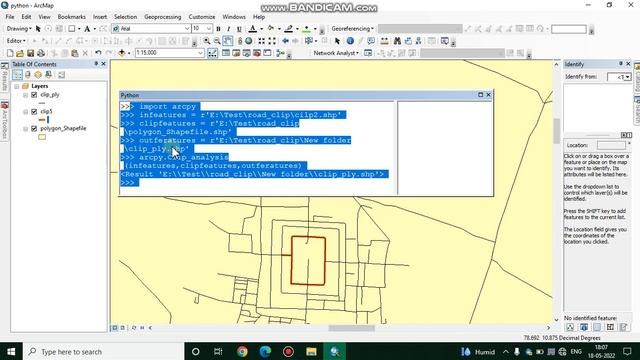Screen dimensions: 640x360
Task: Expand the map scale 1:15,000 dropdown
Action: (x=200, y=53)
